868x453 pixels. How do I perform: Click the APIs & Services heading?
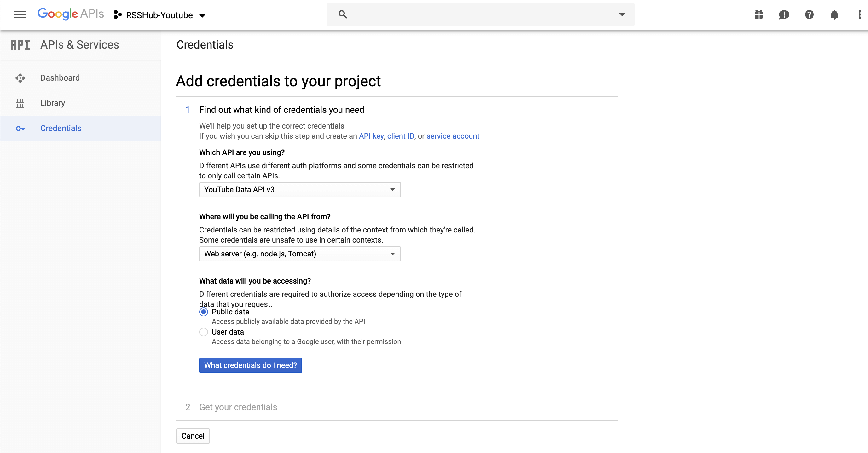[79, 45]
